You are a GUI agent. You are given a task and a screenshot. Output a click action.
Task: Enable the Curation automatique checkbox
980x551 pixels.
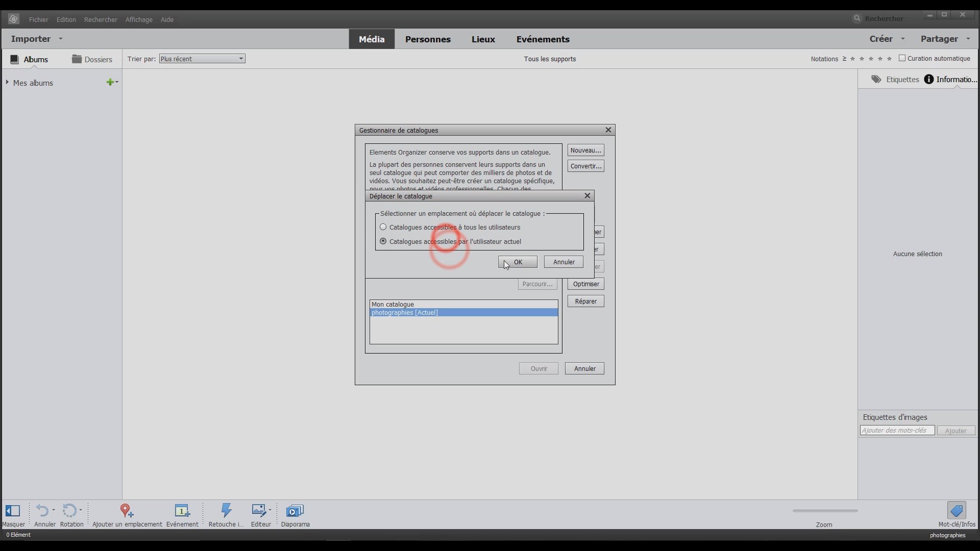click(902, 58)
